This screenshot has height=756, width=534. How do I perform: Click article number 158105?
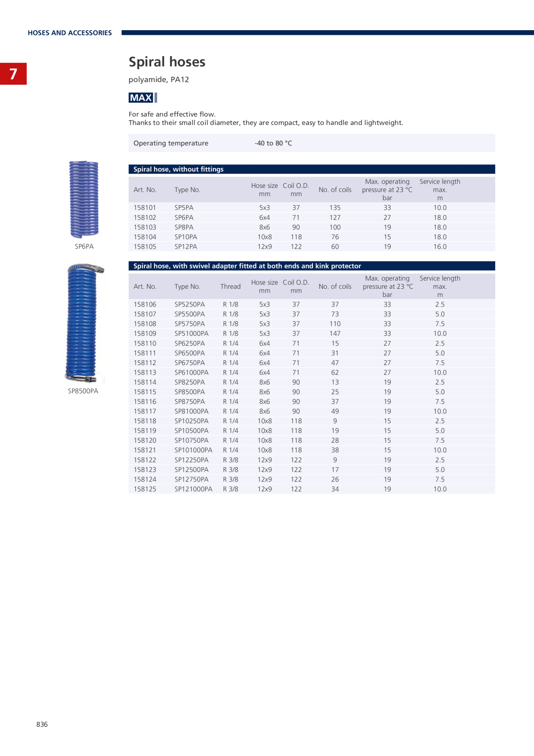point(145,247)
